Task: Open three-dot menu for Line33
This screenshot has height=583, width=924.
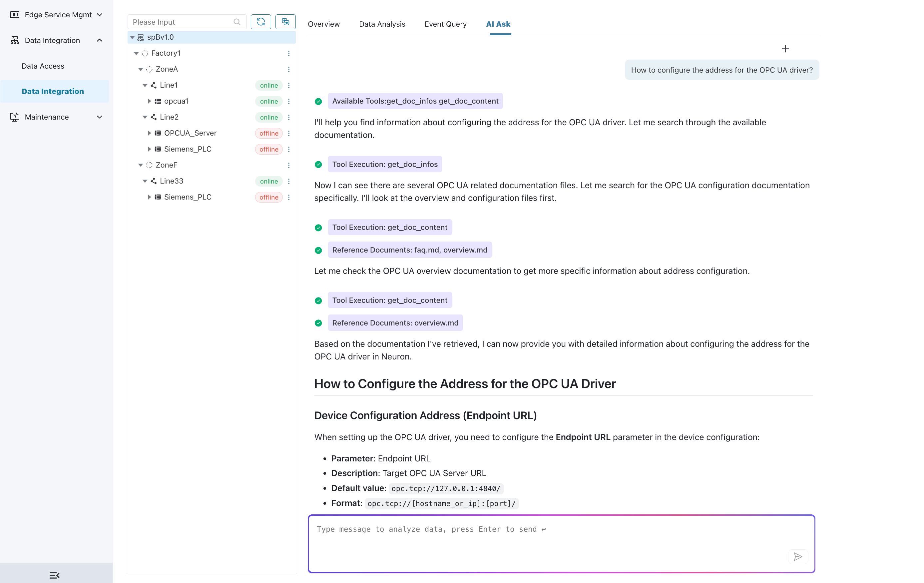Action: (288, 181)
